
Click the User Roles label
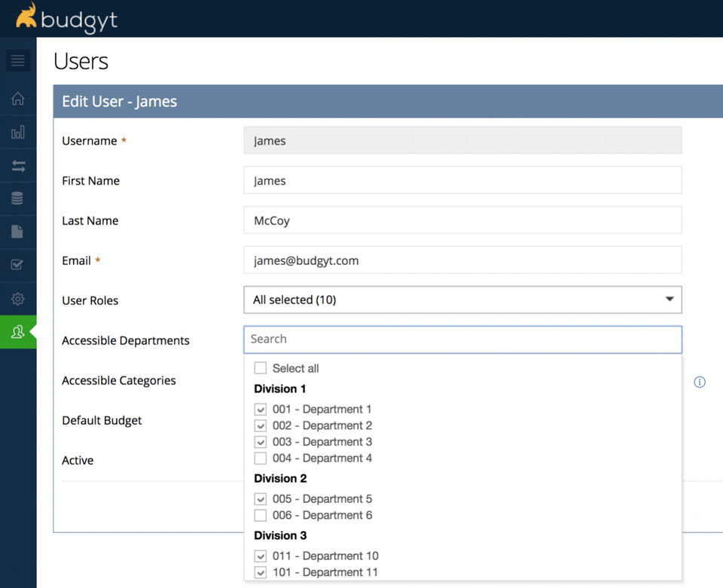(90, 300)
